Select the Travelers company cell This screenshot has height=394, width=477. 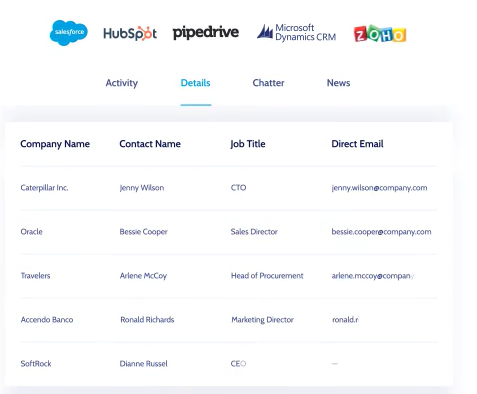35,276
